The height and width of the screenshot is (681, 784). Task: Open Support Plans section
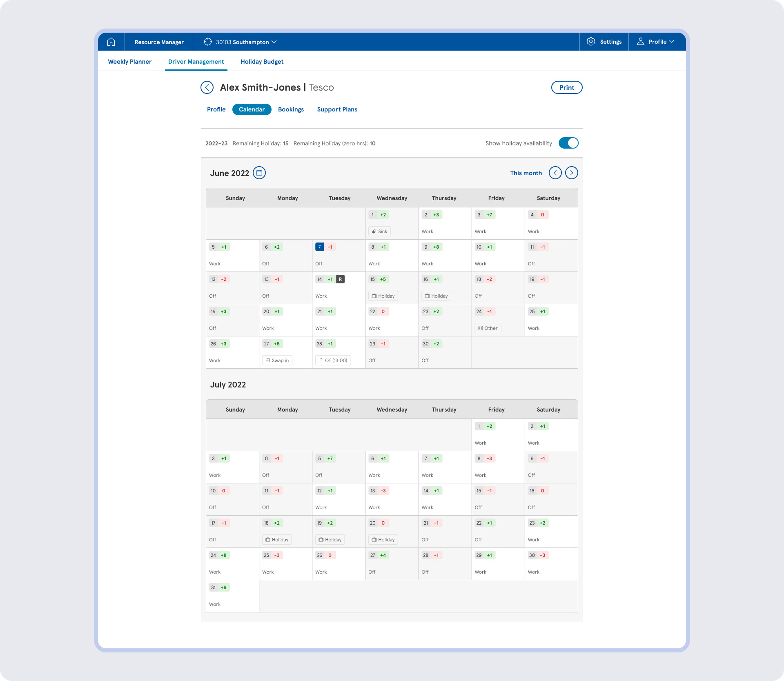[337, 109]
